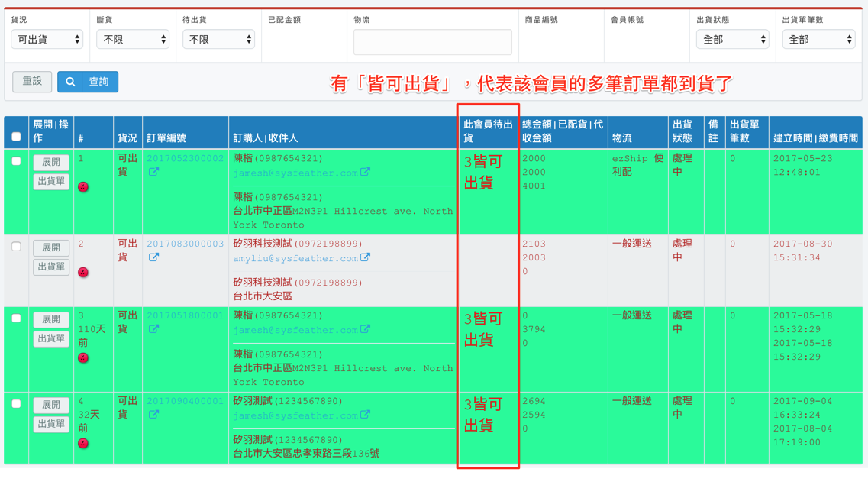Click the 建立時間 | 繳費時間 column header
Screen dimensions: 868x485
click(x=815, y=138)
